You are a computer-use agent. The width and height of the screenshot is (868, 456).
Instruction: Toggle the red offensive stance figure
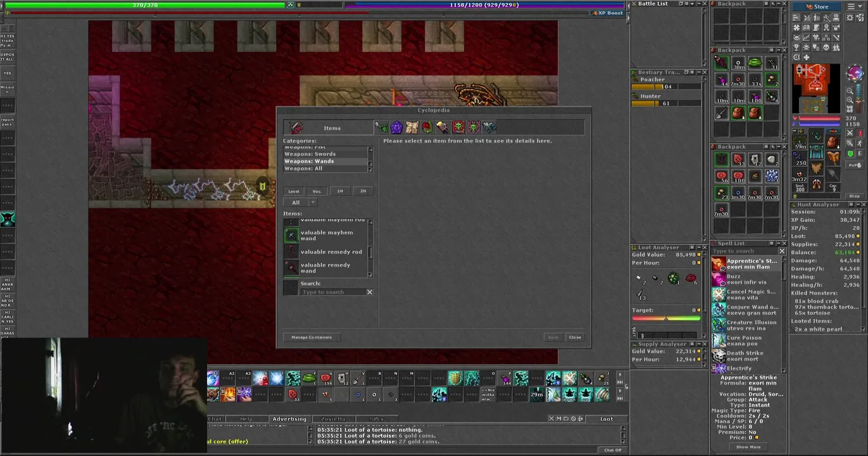pyautogui.click(x=860, y=134)
